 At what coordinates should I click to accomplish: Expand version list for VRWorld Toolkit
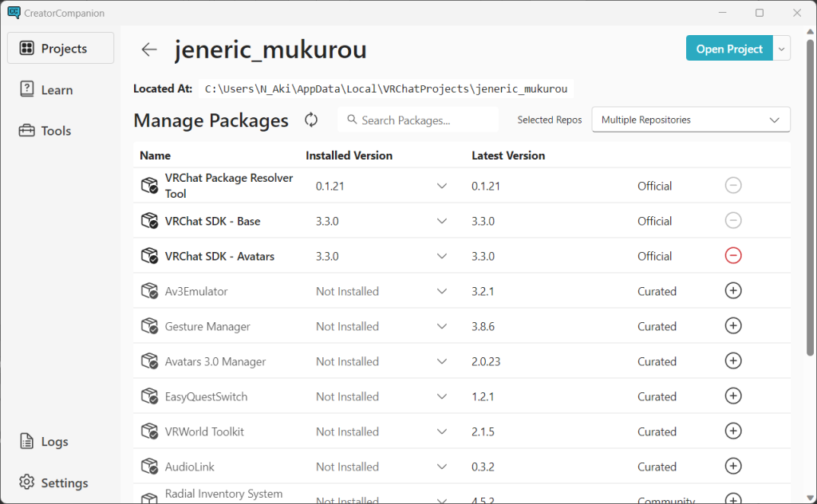[x=442, y=431]
